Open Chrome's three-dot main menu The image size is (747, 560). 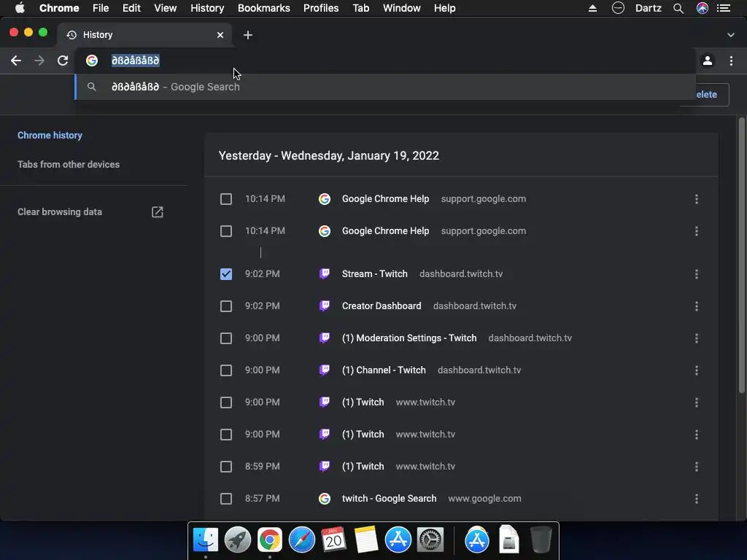(x=731, y=61)
